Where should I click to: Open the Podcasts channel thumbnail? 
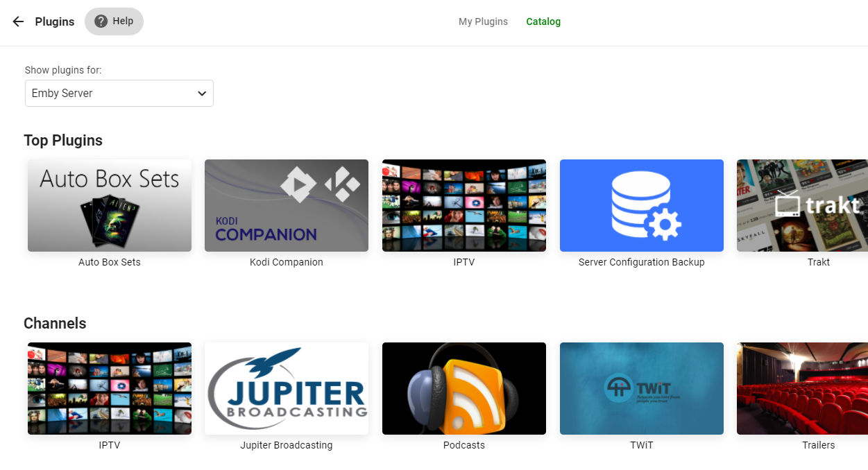(464, 388)
